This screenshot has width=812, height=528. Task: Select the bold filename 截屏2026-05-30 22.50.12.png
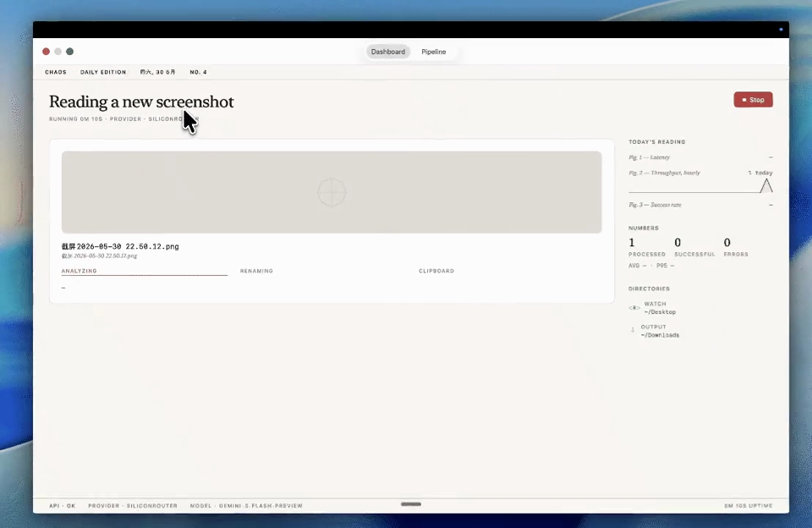point(120,246)
